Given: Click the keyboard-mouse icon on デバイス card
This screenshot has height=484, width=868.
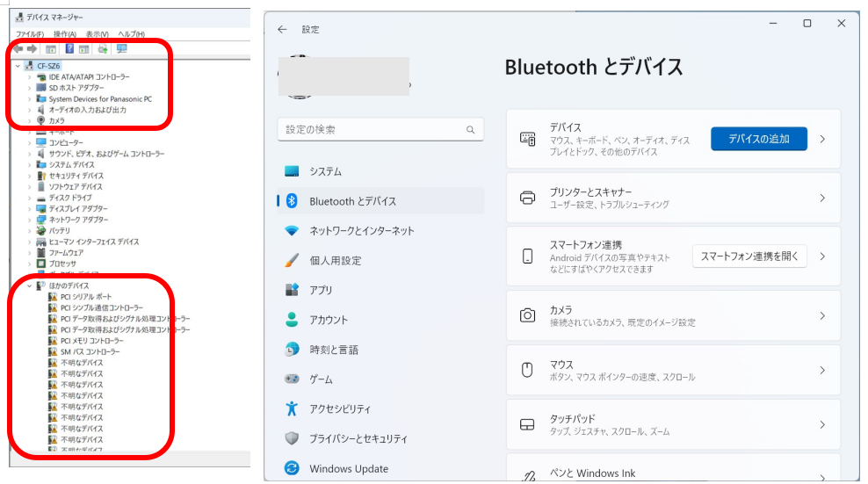Looking at the screenshot, I should pyautogui.click(x=527, y=139).
